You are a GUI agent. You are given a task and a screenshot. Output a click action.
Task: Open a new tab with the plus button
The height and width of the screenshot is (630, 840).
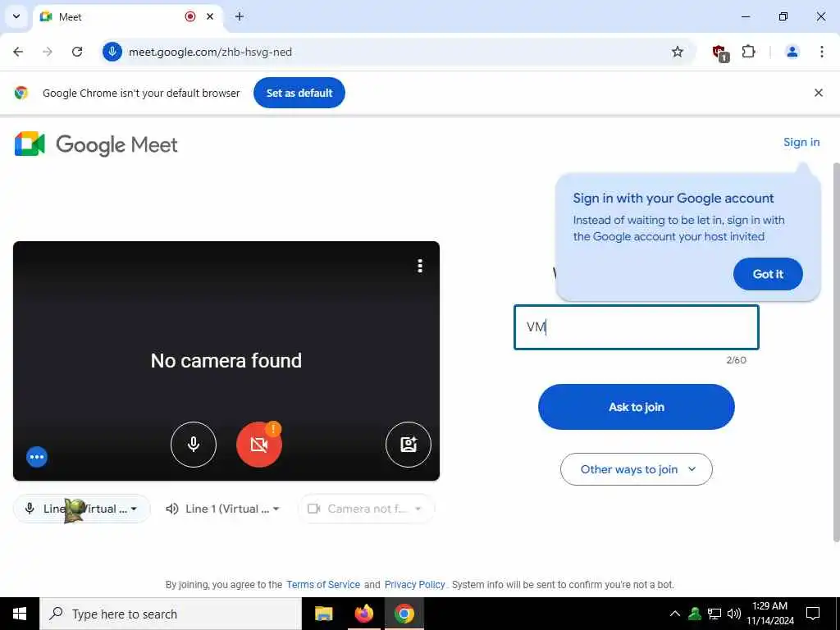coord(240,16)
